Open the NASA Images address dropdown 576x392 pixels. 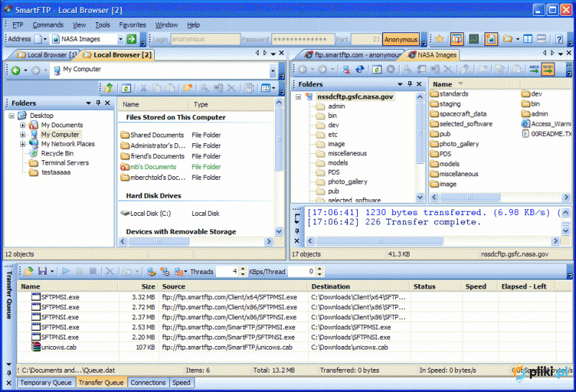(120, 39)
